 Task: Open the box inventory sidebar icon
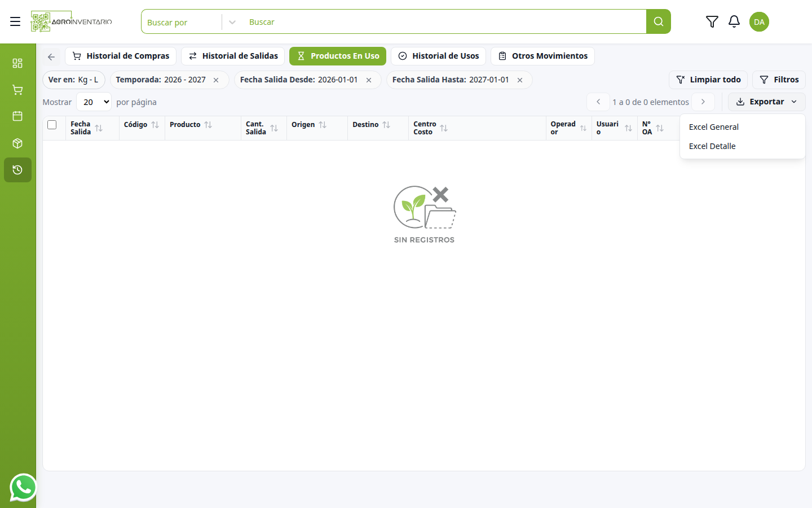tap(17, 143)
